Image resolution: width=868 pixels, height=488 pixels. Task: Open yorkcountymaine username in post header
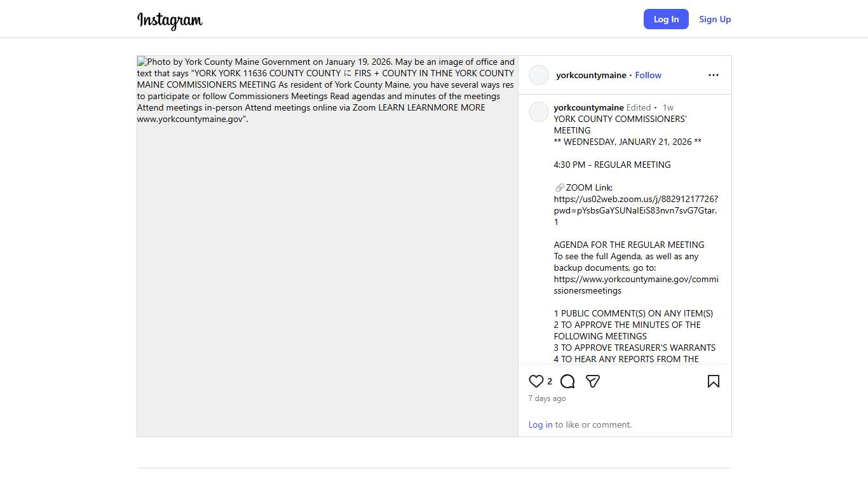pyautogui.click(x=591, y=75)
